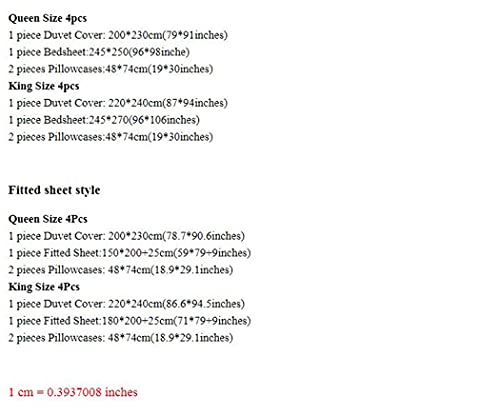Select the Bedsheet 245*250 line
This screenshot has height=416, width=500.
point(99,52)
